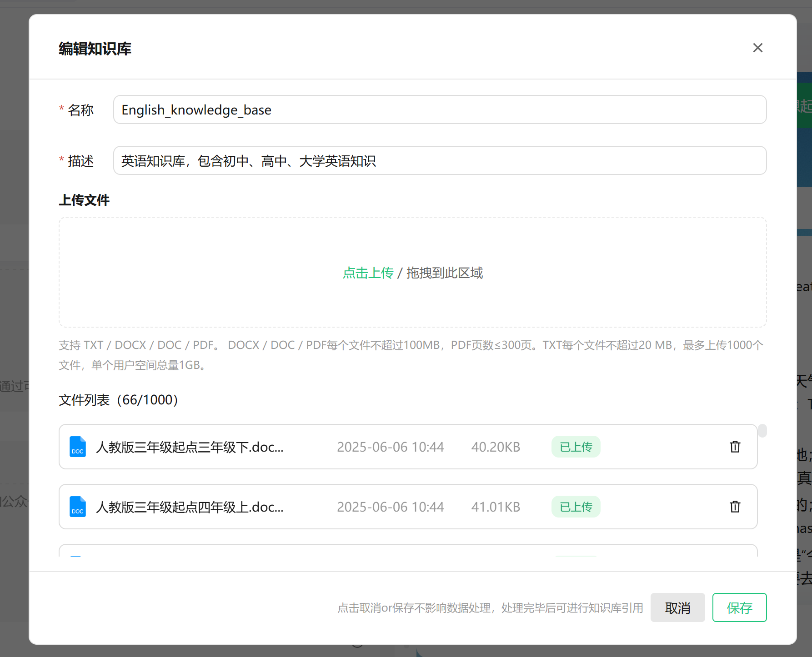Click date 2025-06-06 10:44 of 三年级下 file
812x657 pixels.
[x=390, y=447]
